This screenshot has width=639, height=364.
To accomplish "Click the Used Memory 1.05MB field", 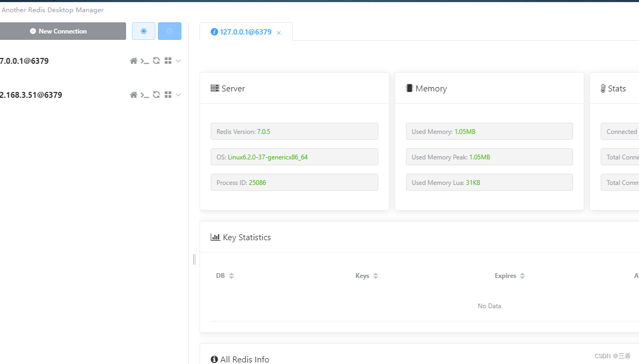I will [489, 131].
